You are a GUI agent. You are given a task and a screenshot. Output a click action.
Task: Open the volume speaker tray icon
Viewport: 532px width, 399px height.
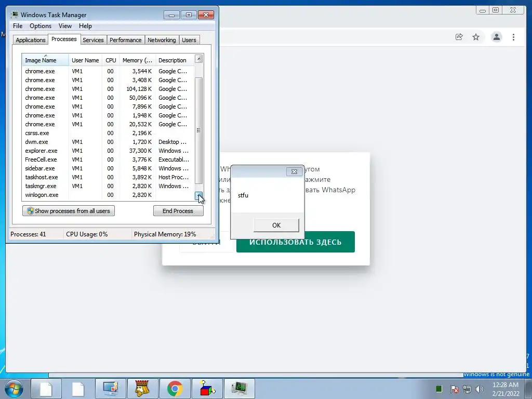coord(480,389)
